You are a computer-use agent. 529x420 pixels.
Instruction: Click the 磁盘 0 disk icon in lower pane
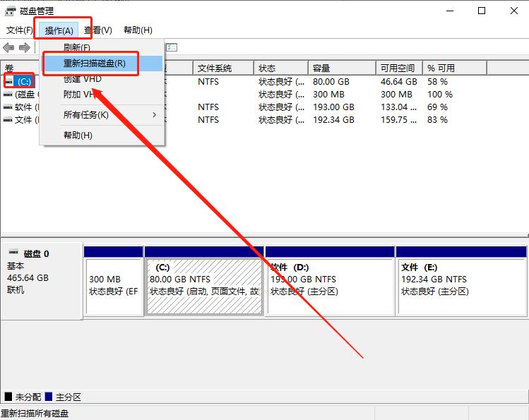tap(13, 252)
